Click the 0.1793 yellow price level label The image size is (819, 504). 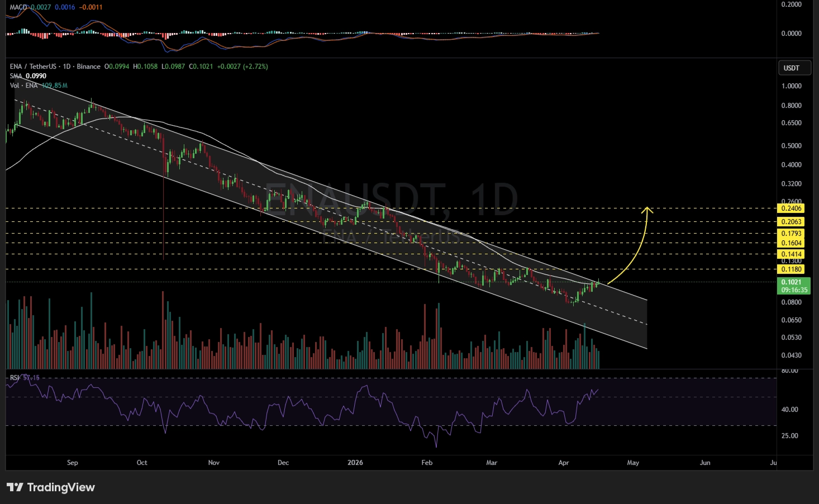[x=791, y=234]
